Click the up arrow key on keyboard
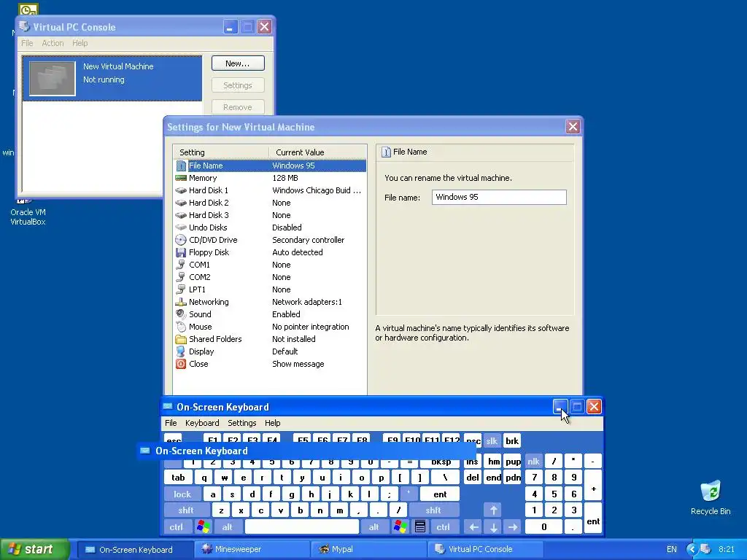This screenshot has width=747, height=560. tap(493, 510)
